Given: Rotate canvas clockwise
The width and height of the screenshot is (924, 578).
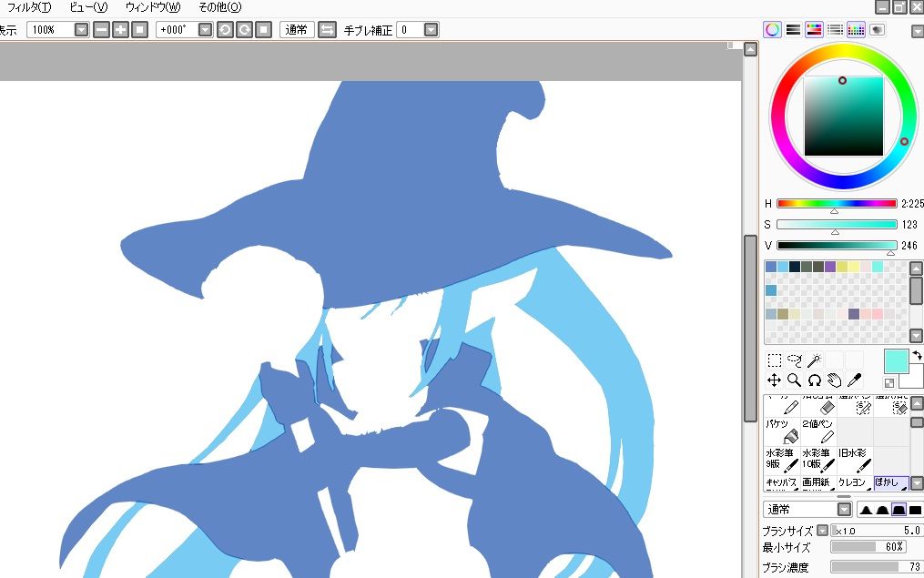Looking at the screenshot, I should (244, 29).
